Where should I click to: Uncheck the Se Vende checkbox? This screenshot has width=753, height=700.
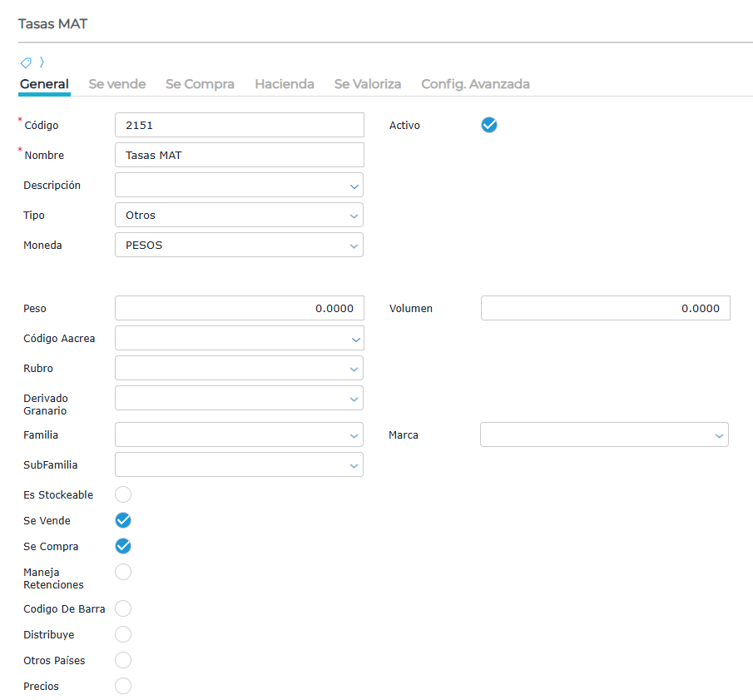click(123, 520)
